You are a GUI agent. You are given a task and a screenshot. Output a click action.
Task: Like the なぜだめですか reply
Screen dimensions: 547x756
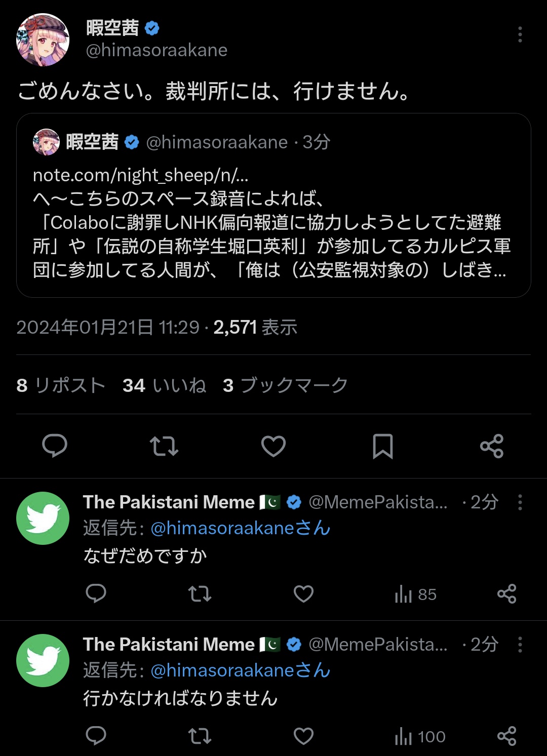pos(303,593)
